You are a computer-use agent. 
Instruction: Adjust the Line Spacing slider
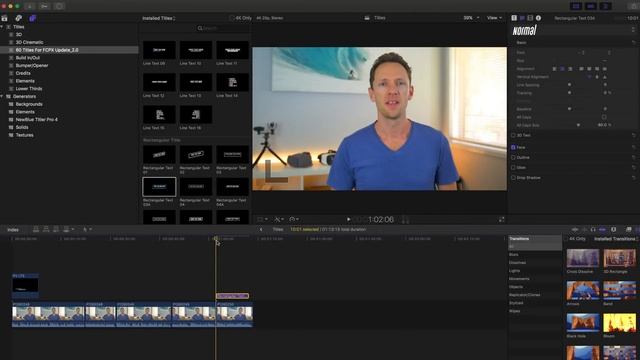click(x=569, y=85)
